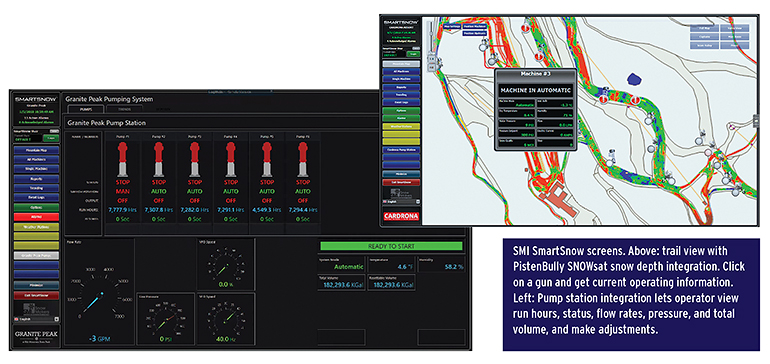Screen dimensions: 770x364
Task: Expand the right edge map panel handle
Action: [756, 121]
